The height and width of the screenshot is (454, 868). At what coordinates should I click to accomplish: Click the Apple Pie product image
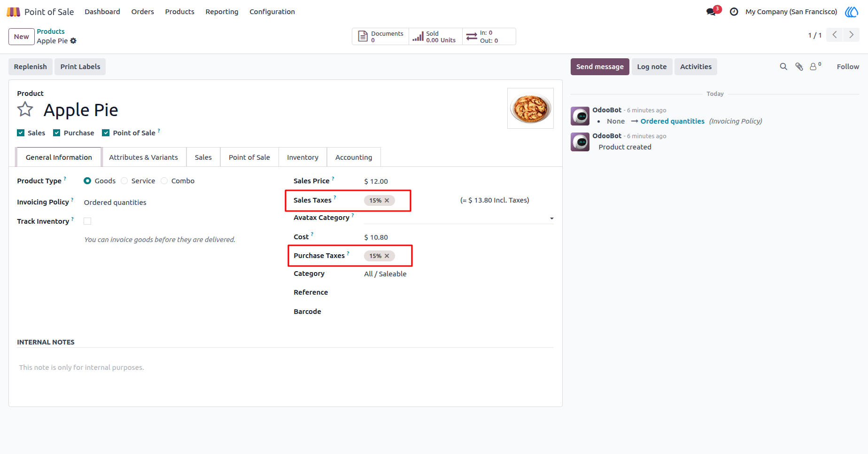click(530, 108)
